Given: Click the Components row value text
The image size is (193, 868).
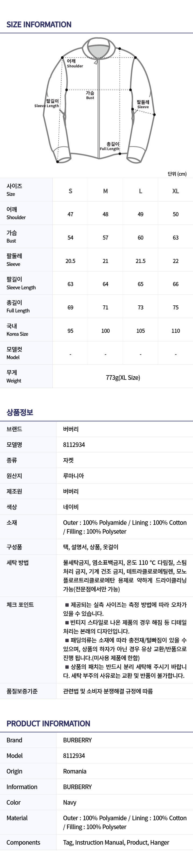Looking at the screenshot, I should (x=116, y=842).
